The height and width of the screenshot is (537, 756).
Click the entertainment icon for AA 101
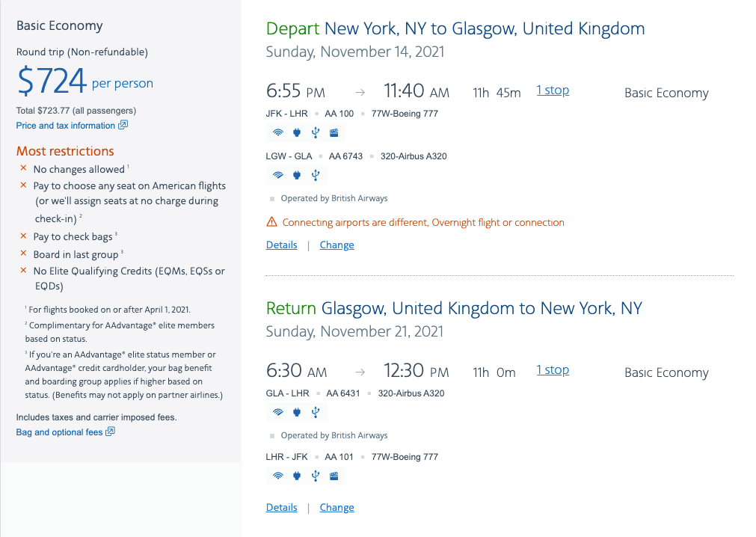tap(334, 476)
